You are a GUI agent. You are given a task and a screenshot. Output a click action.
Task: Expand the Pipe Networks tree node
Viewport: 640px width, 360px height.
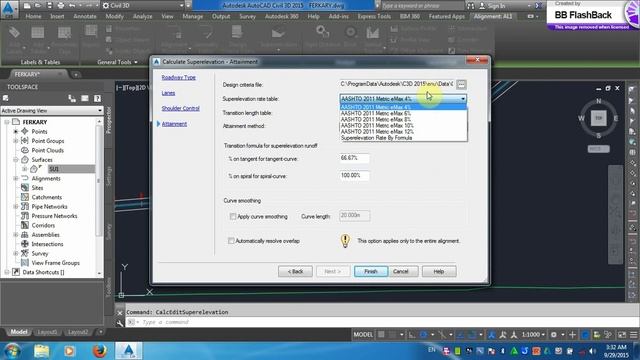point(16,207)
